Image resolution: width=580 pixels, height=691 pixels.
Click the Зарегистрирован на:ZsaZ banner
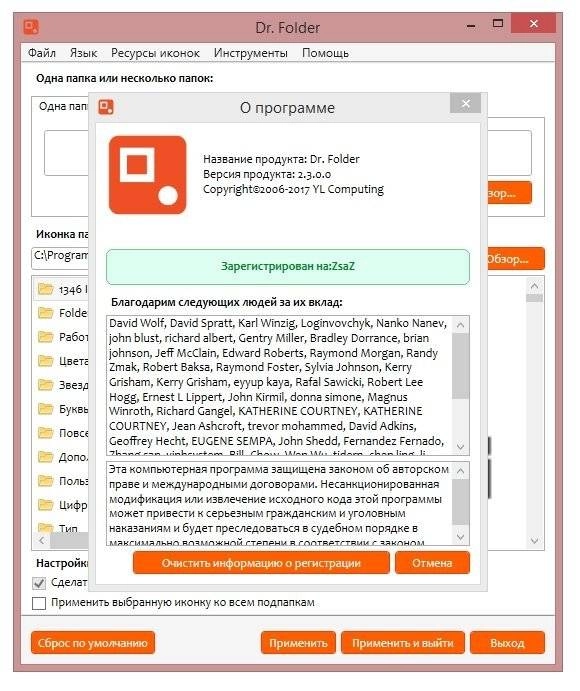288,267
